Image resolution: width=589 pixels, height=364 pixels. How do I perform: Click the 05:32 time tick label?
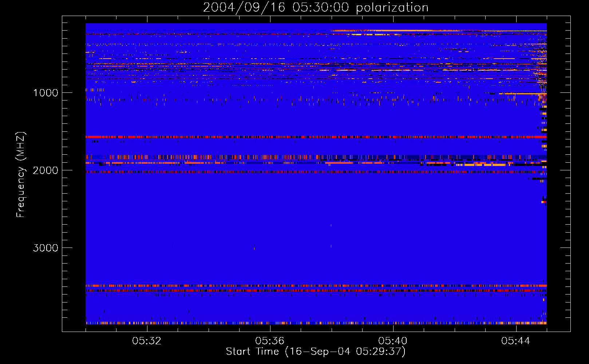pos(147,341)
